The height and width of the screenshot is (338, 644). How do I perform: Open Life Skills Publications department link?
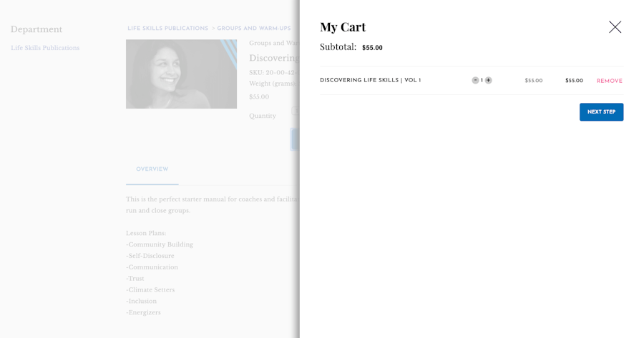[x=45, y=48]
